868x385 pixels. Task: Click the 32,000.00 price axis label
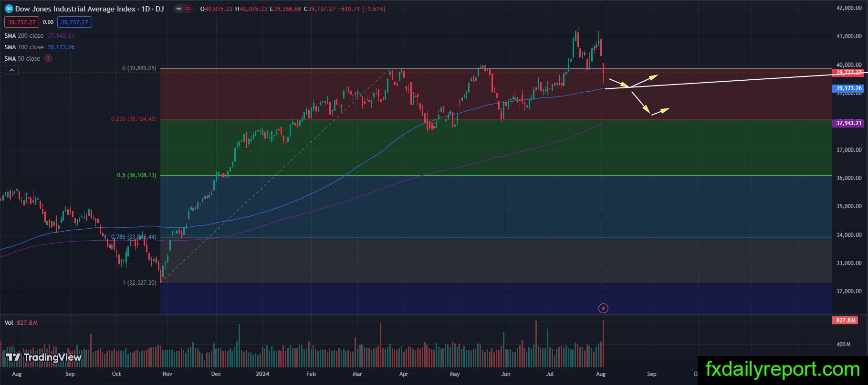(x=849, y=291)
